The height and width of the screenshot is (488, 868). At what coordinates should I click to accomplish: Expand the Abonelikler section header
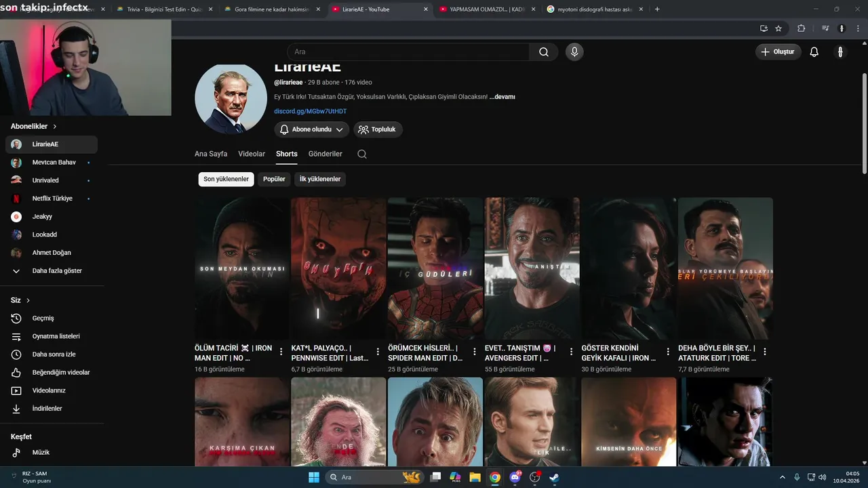tap(34, 126)
